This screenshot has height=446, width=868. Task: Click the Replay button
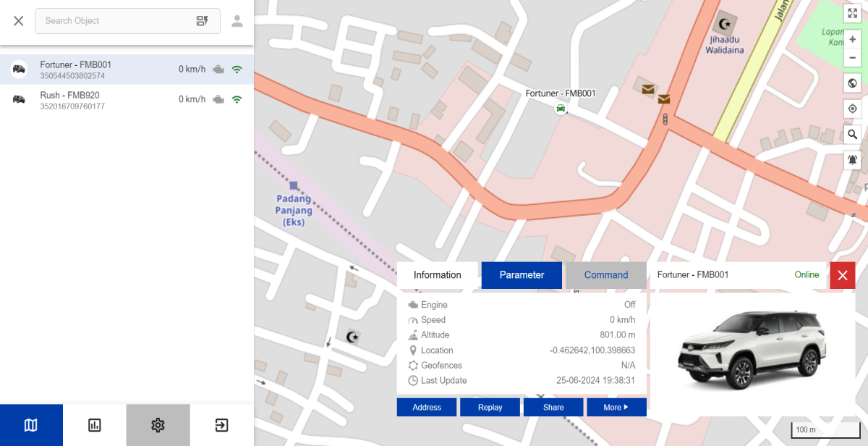pos(490,408)
